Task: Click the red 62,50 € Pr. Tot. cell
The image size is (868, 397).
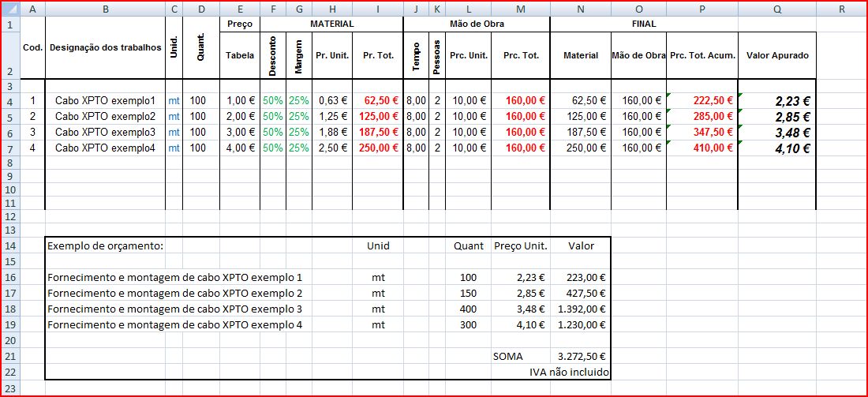Action: (377, 101)
